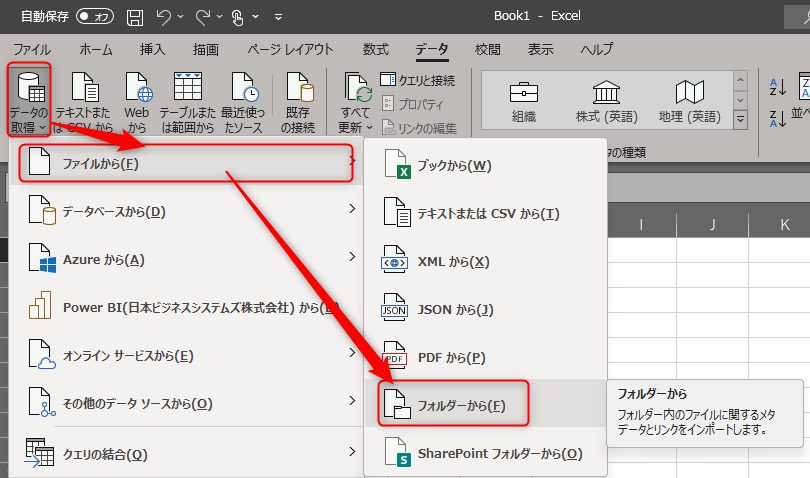Expand オンライン サービスから submenu chevron

pyautogui.click(x=352, y=353)
